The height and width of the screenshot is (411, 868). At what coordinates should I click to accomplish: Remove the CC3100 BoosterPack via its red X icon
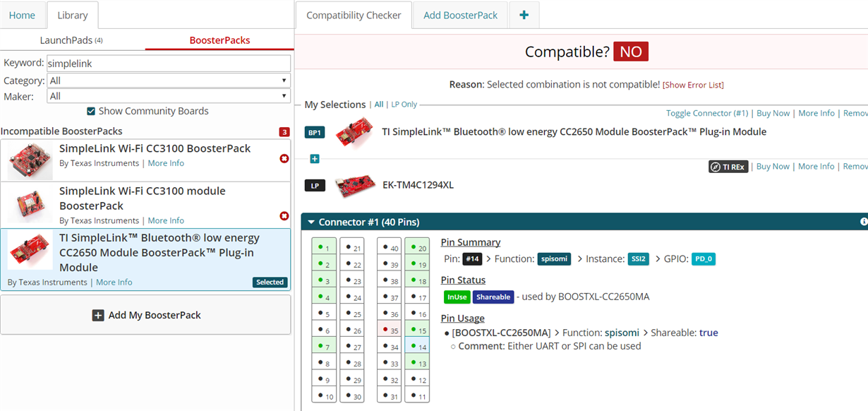[284, 158]
